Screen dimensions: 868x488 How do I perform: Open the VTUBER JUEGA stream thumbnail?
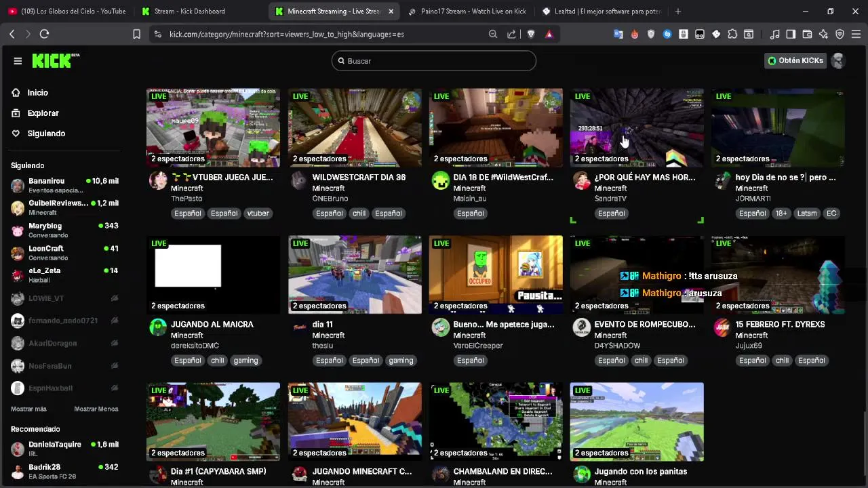click(213, 127)
